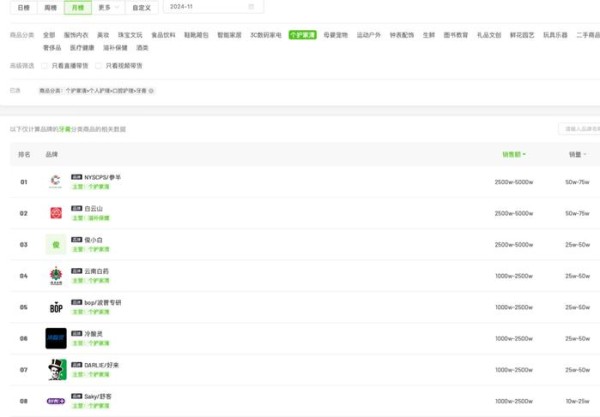The image size is (600, 417).
Task: Select the 滋补保健 category filter
Action: tap(115, 48)
